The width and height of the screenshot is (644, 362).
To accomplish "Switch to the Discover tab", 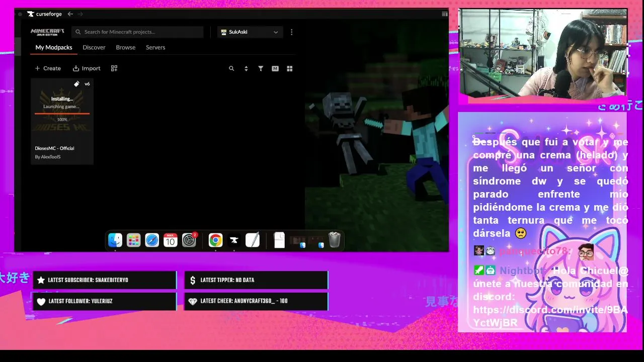I will point(94,47).
